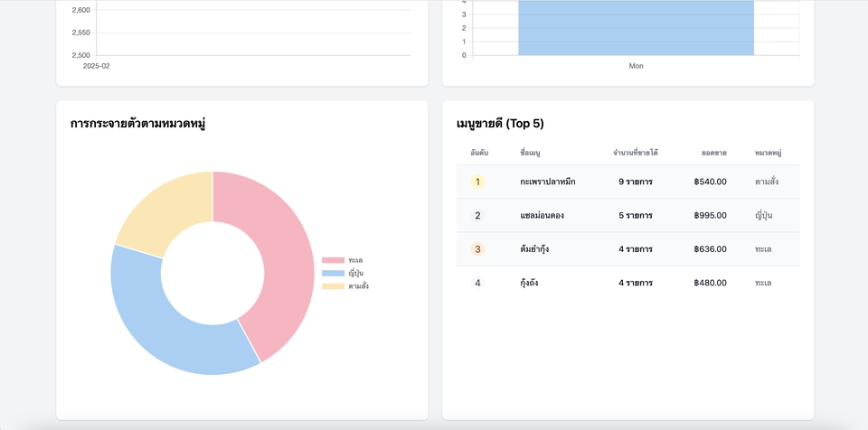Click the rank 4 badge
The height and width of the screenshot is (430, 868).
pyautogui.click(x=477, y=283)
